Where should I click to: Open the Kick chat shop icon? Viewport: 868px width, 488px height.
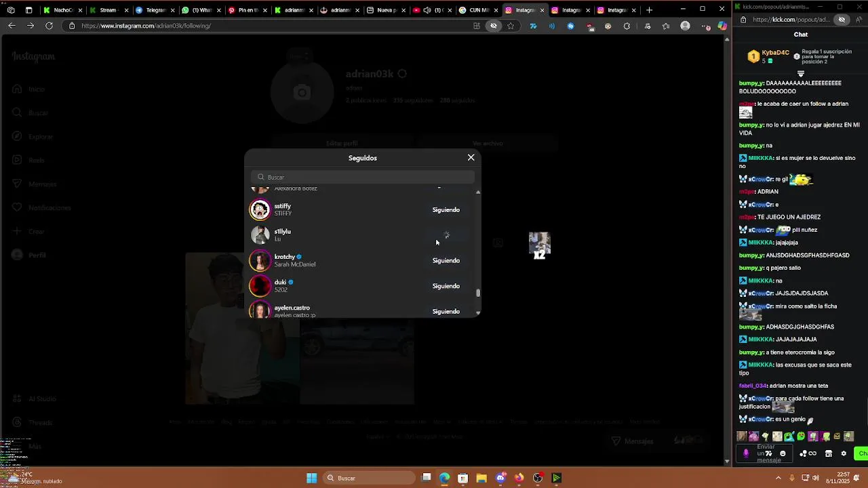pos(829,453)
